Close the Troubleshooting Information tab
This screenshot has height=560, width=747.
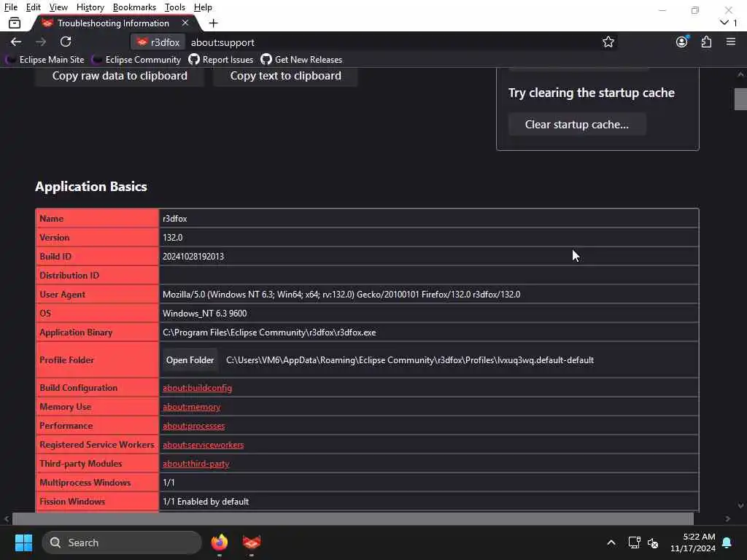pyautogui.click(x=185, y=23)
